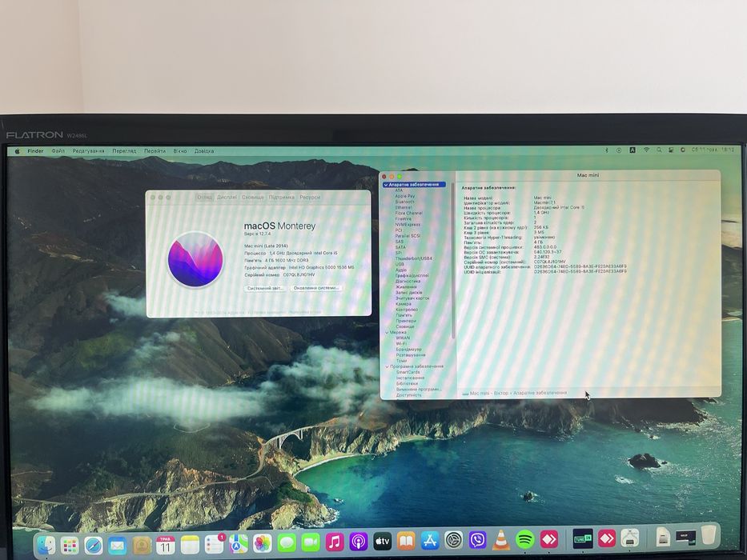747x560 pixels.
Task: Open VLC media player
Action: click(500, 539)
